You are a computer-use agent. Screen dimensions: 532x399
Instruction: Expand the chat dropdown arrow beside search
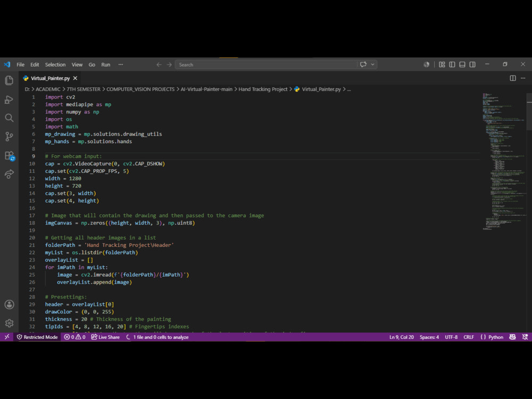click(372, 64)
